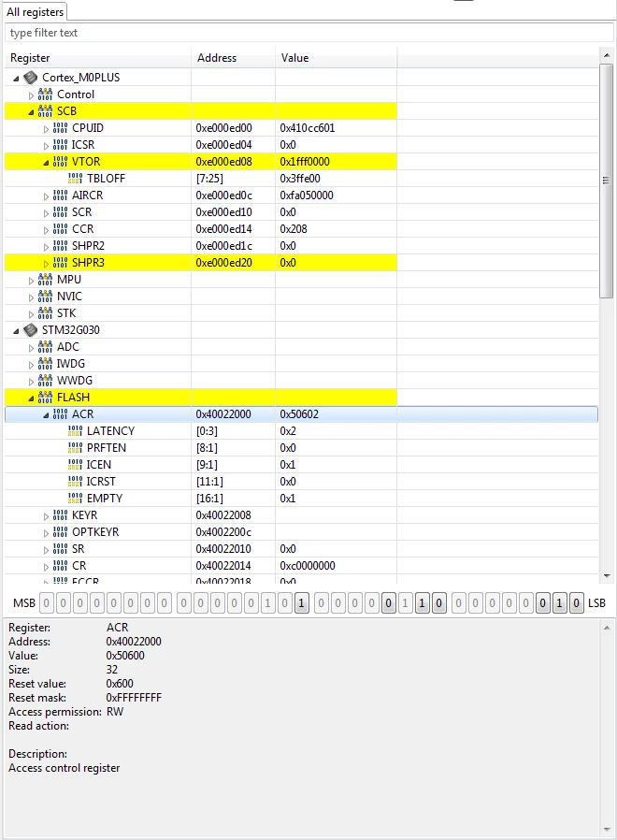Click the ACR register icon
Image resolution: width=617 pixels, height=840 pixels.
tap(61, 414)
